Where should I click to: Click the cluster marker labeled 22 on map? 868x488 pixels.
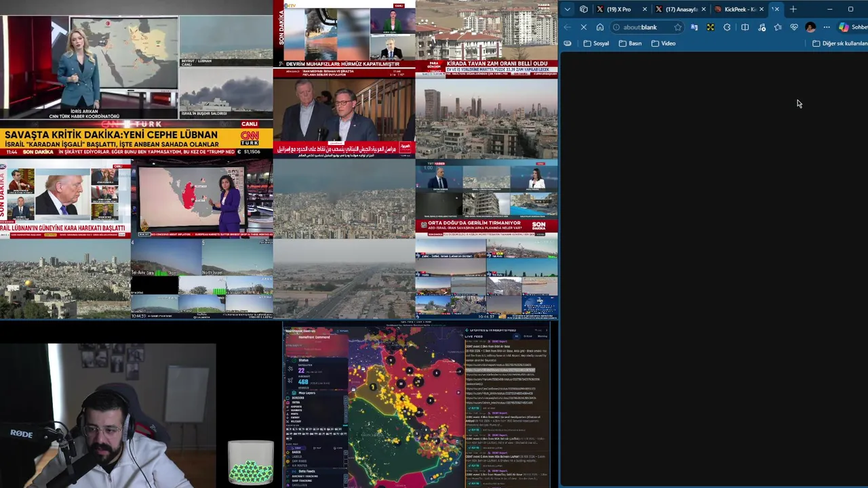pos(401,384)
